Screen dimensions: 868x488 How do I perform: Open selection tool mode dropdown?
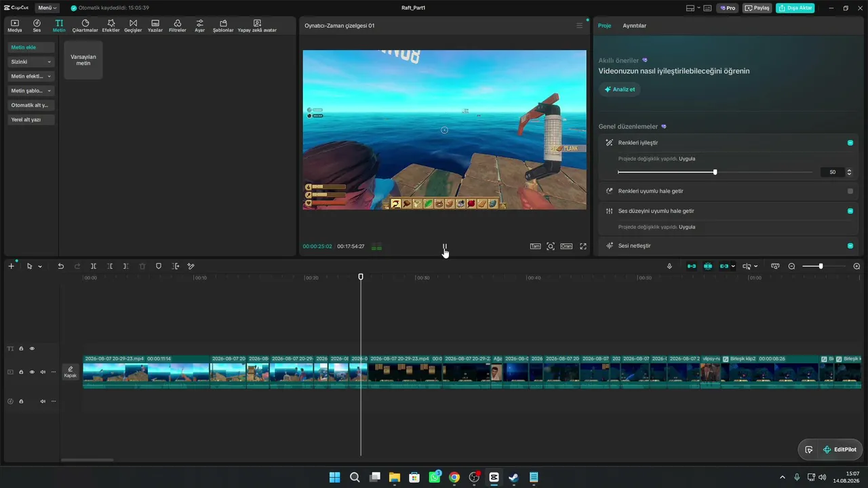click(x=40, y=266)
